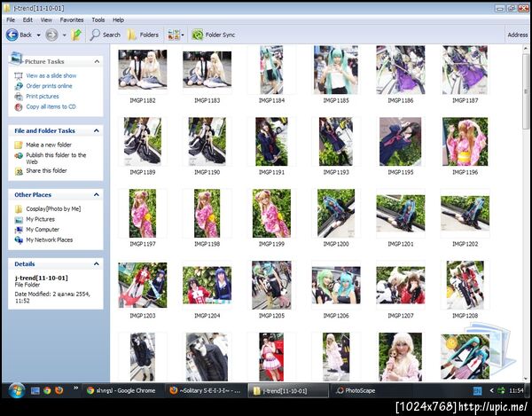Open the Back history dropdown arrow
This screenshot has width=532, height=416.
38,35
